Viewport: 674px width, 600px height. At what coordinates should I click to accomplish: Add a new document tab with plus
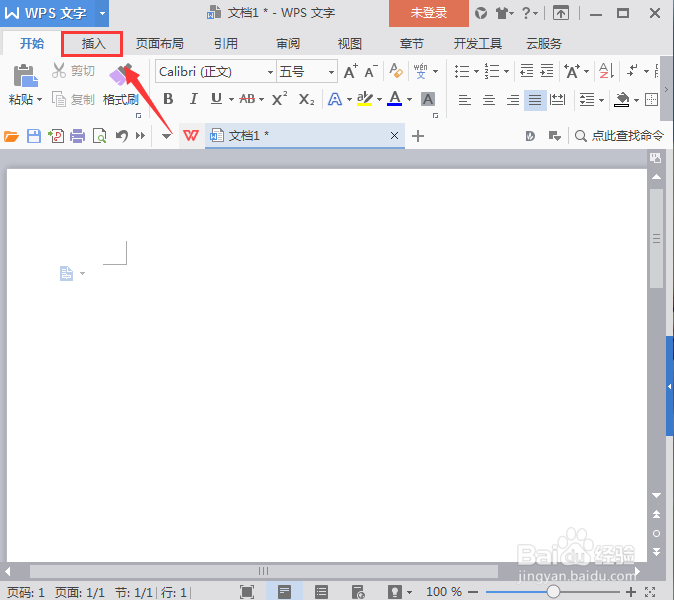(x=418, y=136)
